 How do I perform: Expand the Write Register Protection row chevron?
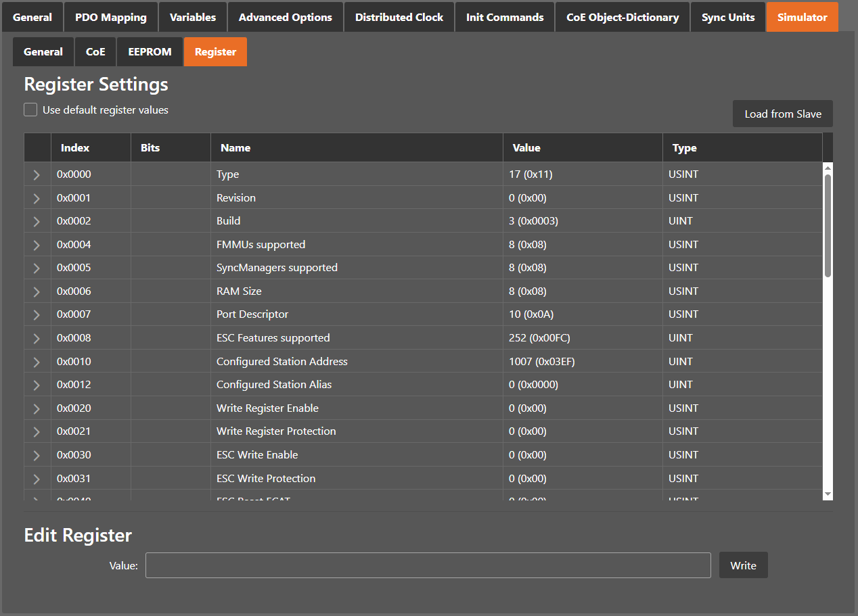coord(37,432)
